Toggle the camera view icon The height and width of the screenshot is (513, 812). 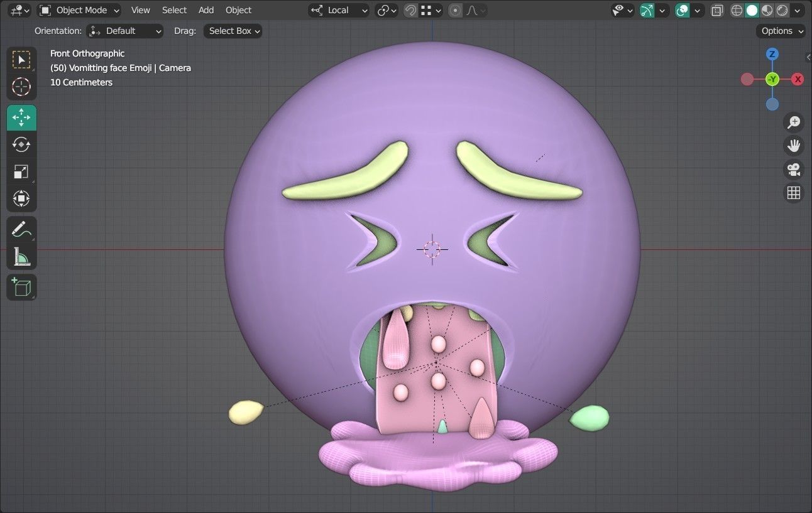click(794, 170)
